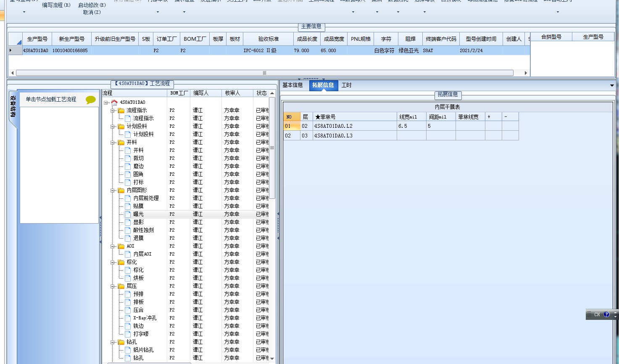The width and height of the screenshot is (619, 364).
Task: Click the folder icon of AOI group
Action: [x=121, y=246]
